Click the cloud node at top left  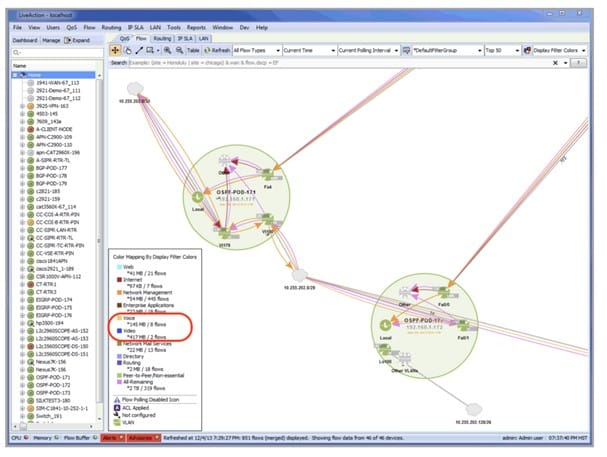point(135,89)
